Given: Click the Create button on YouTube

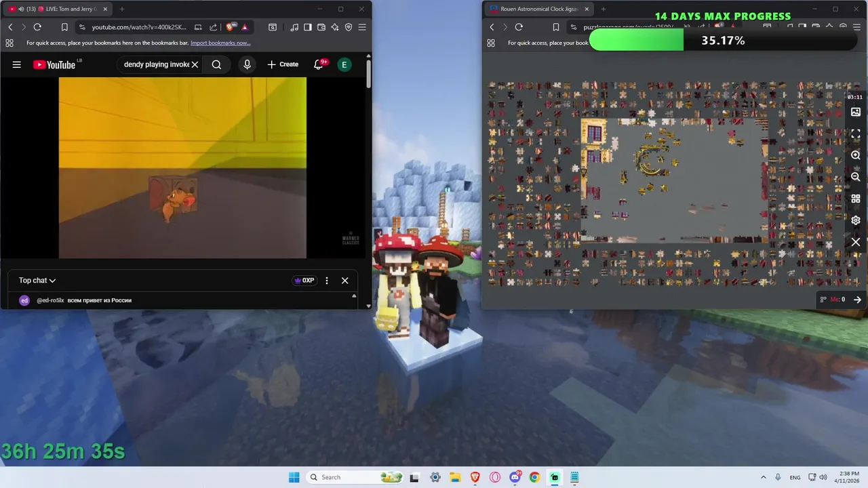Looking at the screenshot, I should (x=283, y=64).
